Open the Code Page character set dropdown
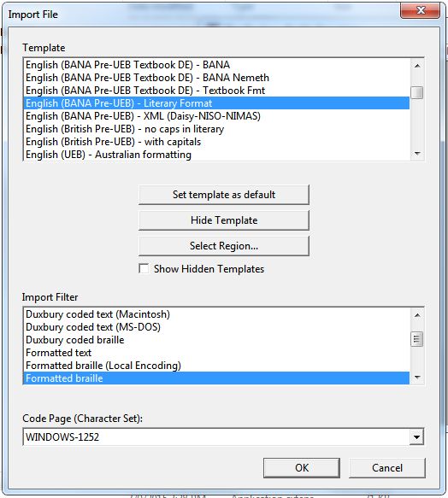448x498 pixels. pos(416,437)
